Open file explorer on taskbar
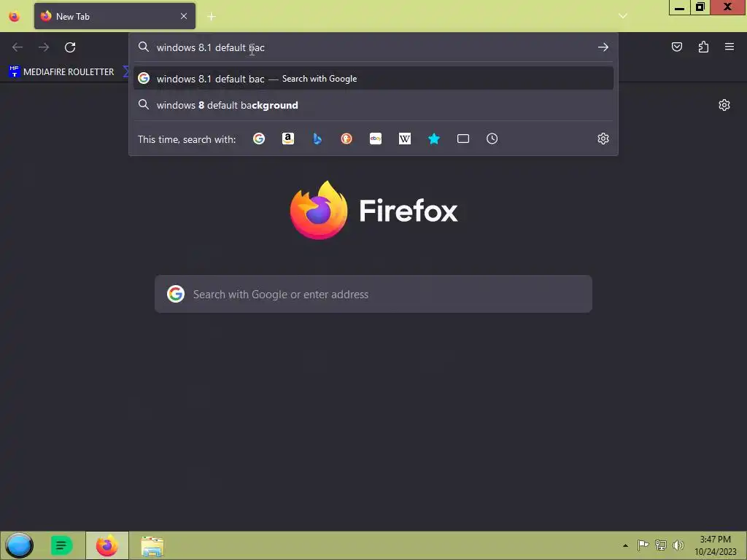This screenshot has height=560, width=747. pos(152,545)
